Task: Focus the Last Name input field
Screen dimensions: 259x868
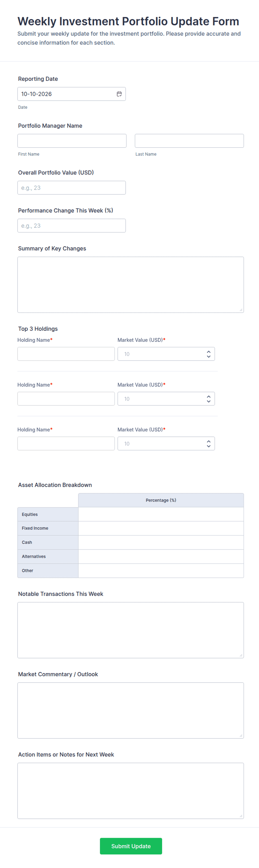Action: pyautogui.click(x=189, y=141)
